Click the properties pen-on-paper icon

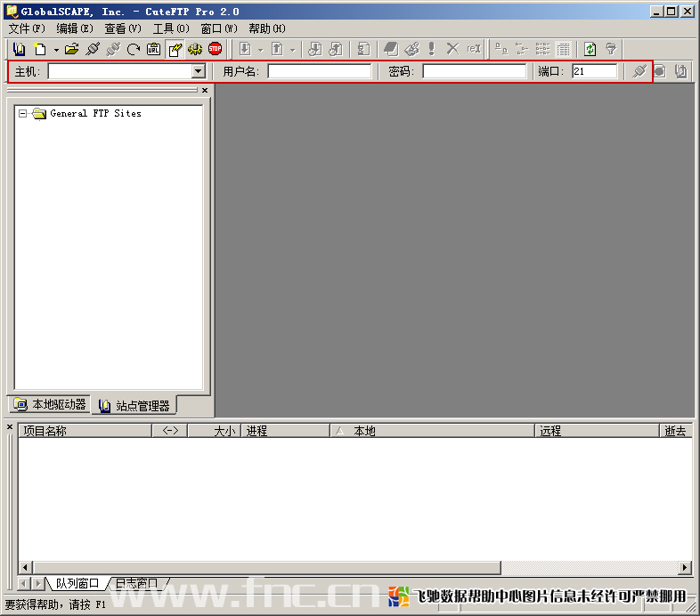[411, 49]
